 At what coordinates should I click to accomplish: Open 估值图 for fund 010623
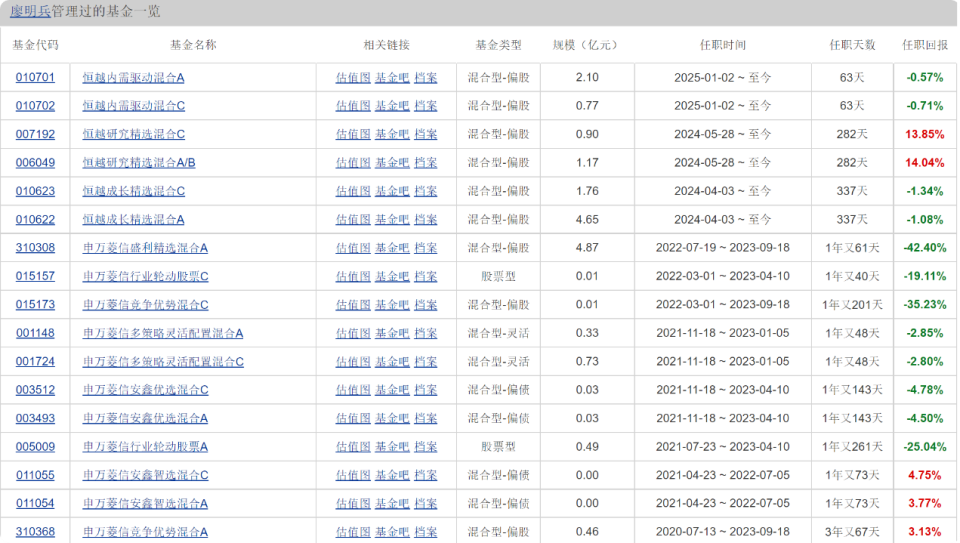(x=353, y=191)
